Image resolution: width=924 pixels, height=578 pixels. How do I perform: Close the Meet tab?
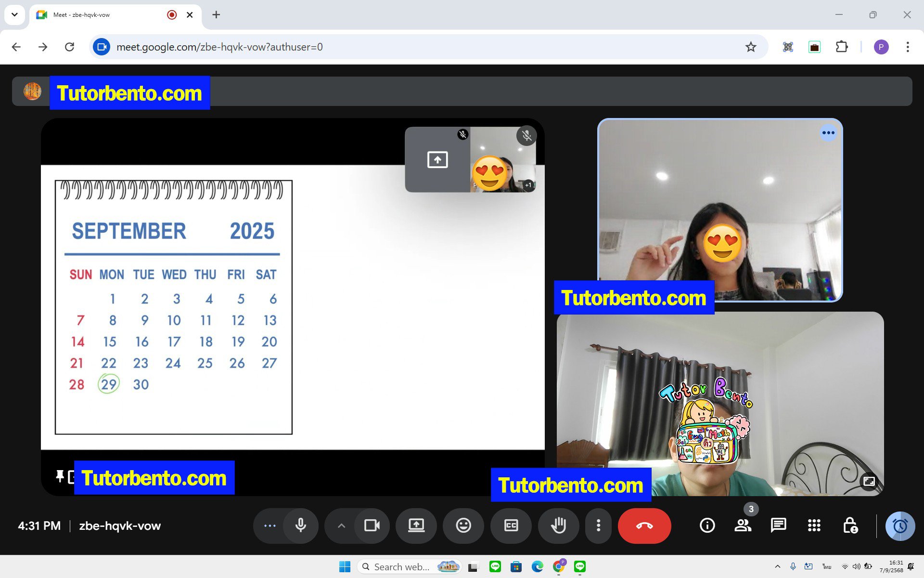[190, 15]
